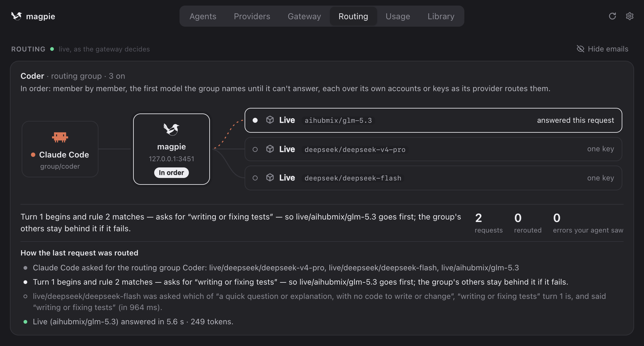644x346 pixels.
Task: Click the '0 errors your agent saw' counter
Action: click(x=588, y=223)
